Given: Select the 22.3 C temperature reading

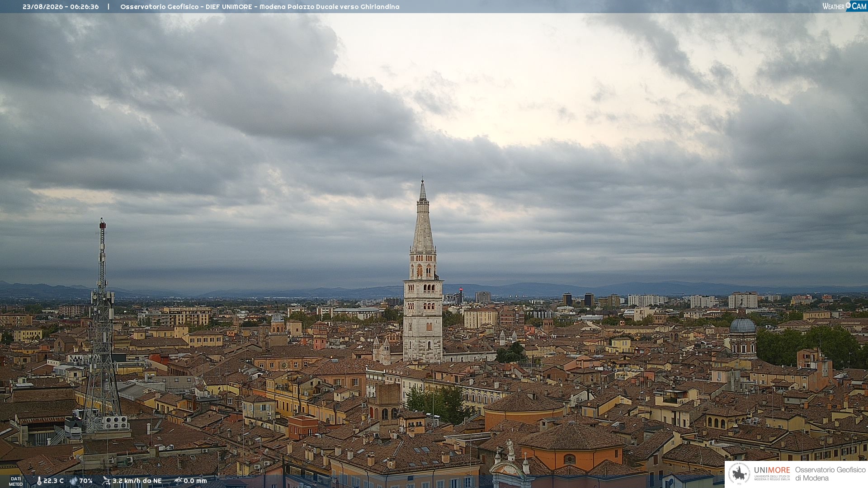Looking at the screenshot, I should 53,481.
